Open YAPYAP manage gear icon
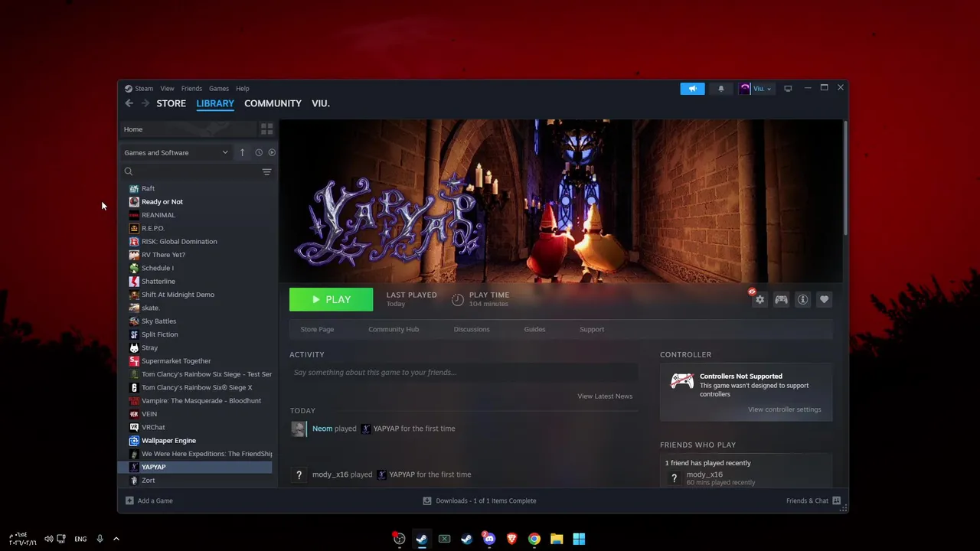980x551 pixels. point(759,300)
